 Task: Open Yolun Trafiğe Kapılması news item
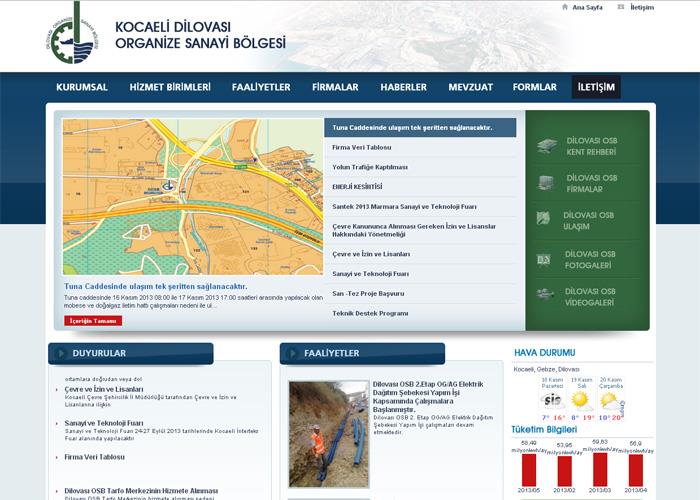(420, 167)
